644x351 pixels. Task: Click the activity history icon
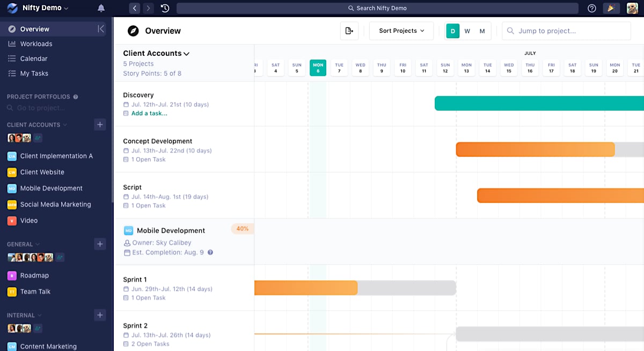[x=165, y=8]
